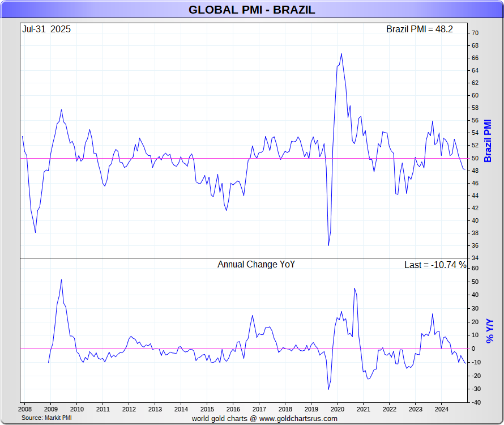The height and width of the screenshot is (425, 504).
Task: Click the 0 tick on Y/Y axis
Action: (x=473, y=349)
